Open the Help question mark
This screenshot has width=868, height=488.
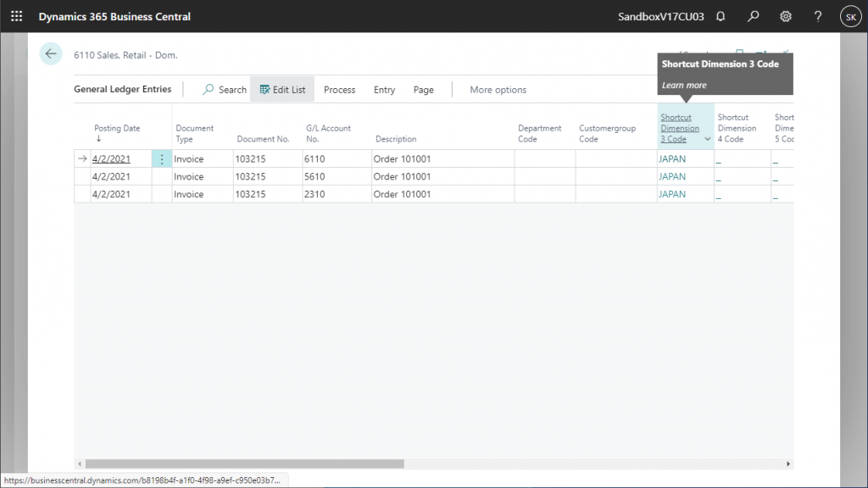pos(818,17)
